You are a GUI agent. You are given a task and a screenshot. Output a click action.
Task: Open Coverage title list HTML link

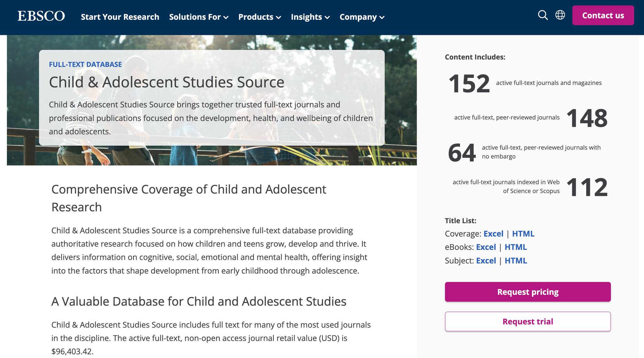click(x=523, y=234)
